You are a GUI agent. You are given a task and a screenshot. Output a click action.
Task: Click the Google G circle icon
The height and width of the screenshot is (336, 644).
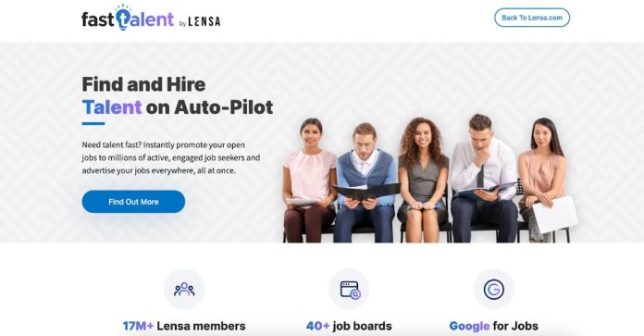tap(494, 289)
